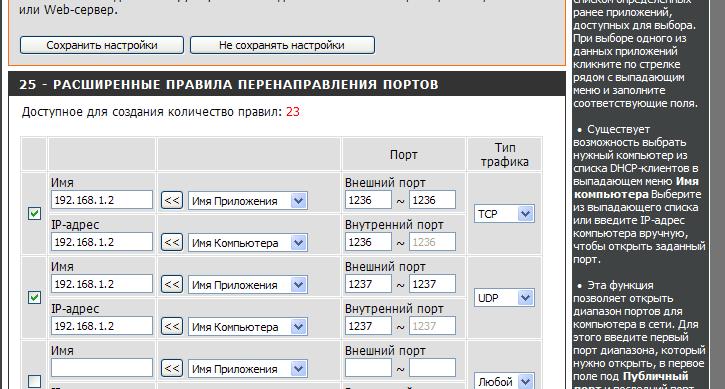The image size is (725, 389).
Task: Click Сохранить настройки button
Action: (x=102, y=45)
